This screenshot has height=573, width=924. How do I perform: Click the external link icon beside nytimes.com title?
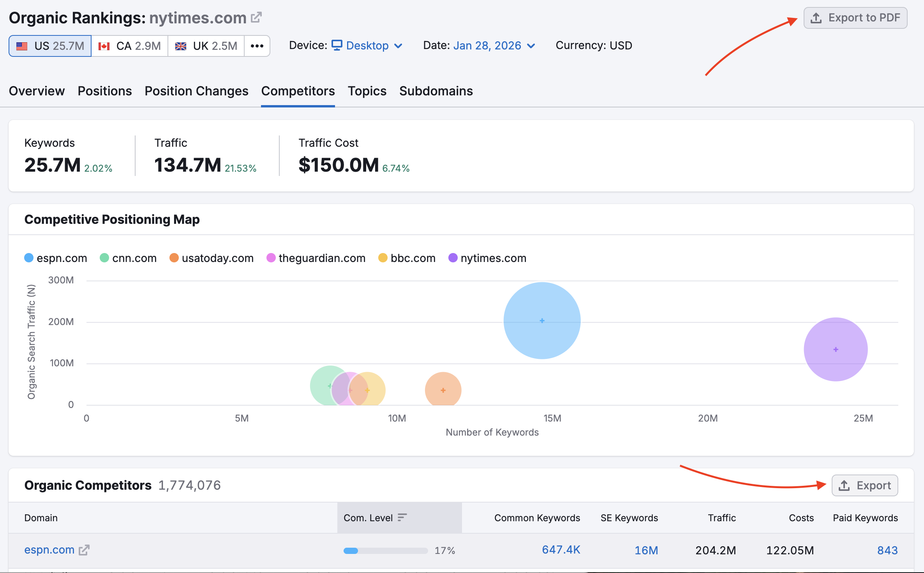click(256, 17)
